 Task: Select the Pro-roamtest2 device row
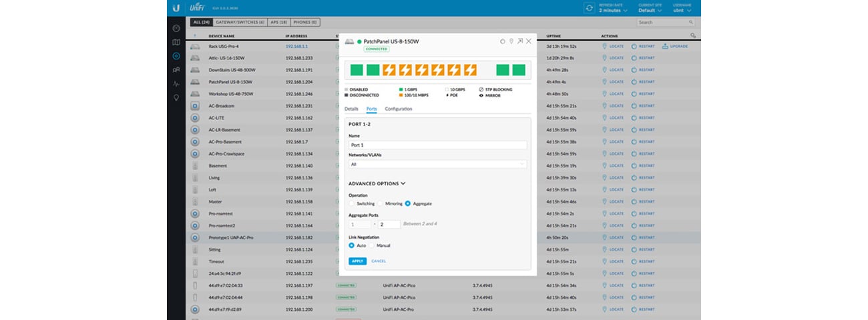click(x=445, y=225)
